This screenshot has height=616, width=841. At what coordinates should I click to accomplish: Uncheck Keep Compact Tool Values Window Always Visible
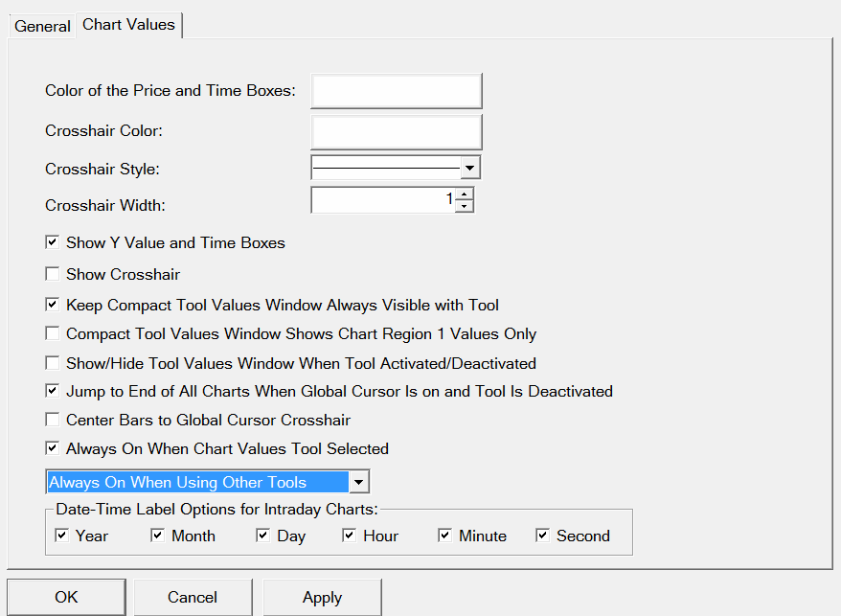(53, 306)
